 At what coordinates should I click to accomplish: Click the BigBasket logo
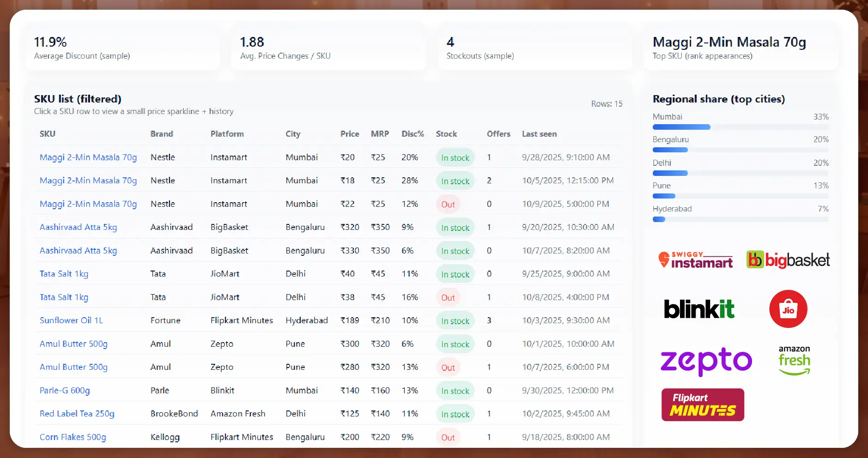pos(788,260)
